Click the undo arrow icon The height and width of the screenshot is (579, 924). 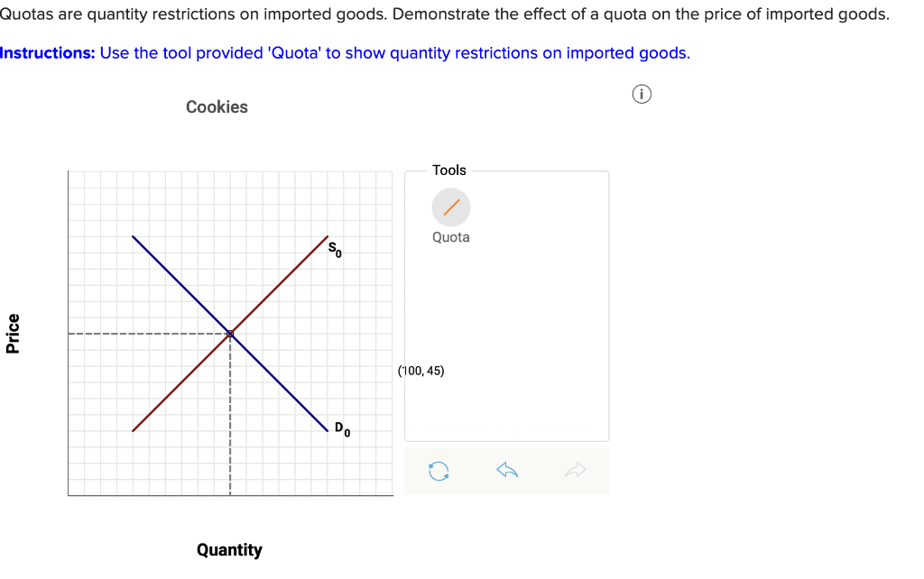(507, 470)
